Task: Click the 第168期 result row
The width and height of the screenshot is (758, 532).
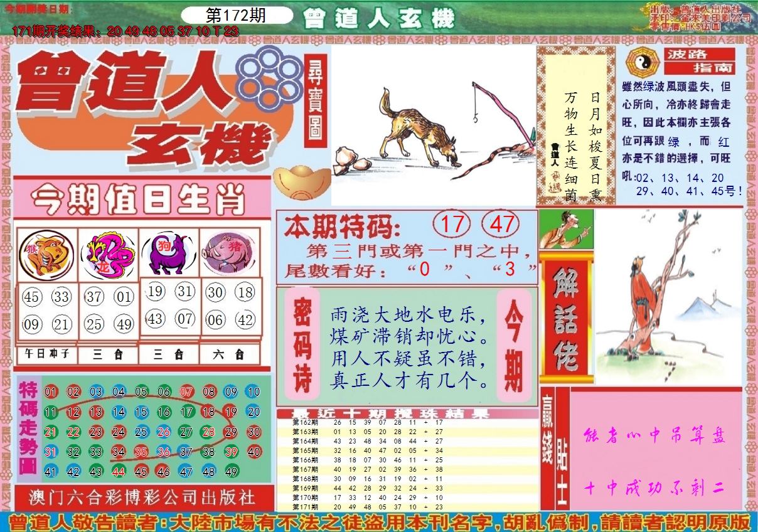Action: (407, 479)
